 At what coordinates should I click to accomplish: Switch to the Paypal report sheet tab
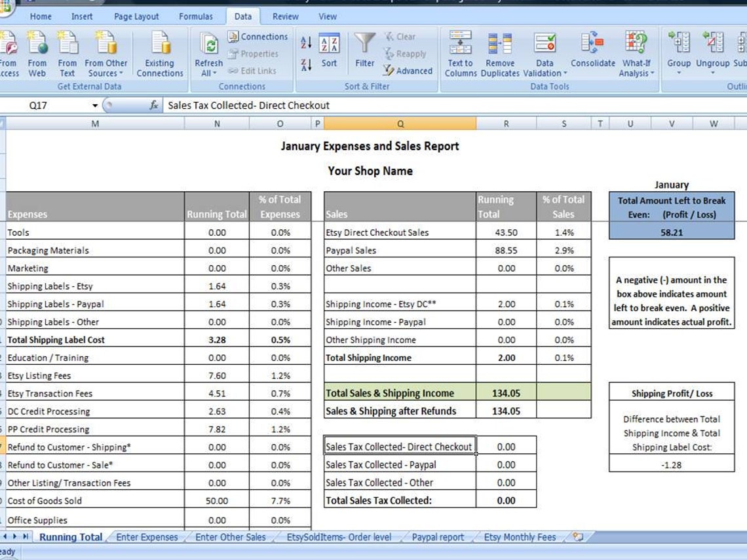[438, 536]
